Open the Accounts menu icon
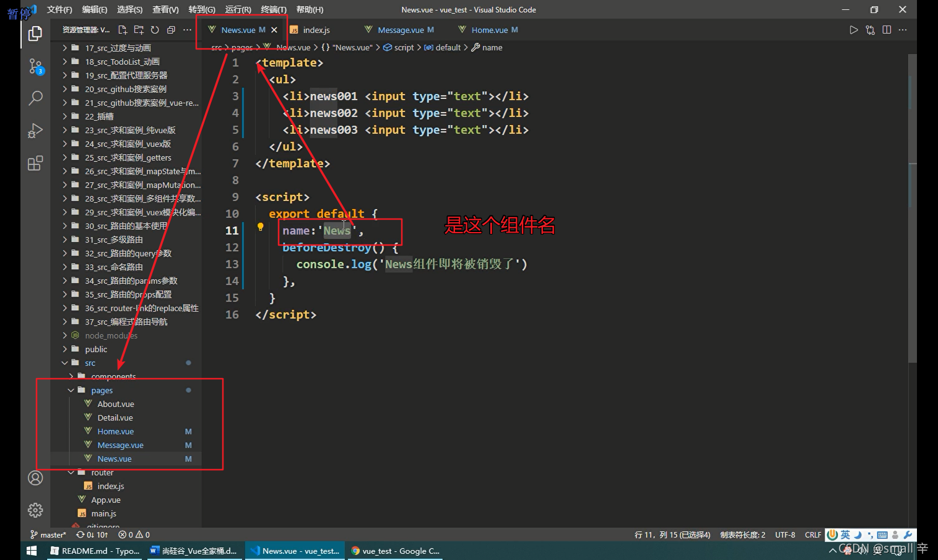 pos(35,478)
